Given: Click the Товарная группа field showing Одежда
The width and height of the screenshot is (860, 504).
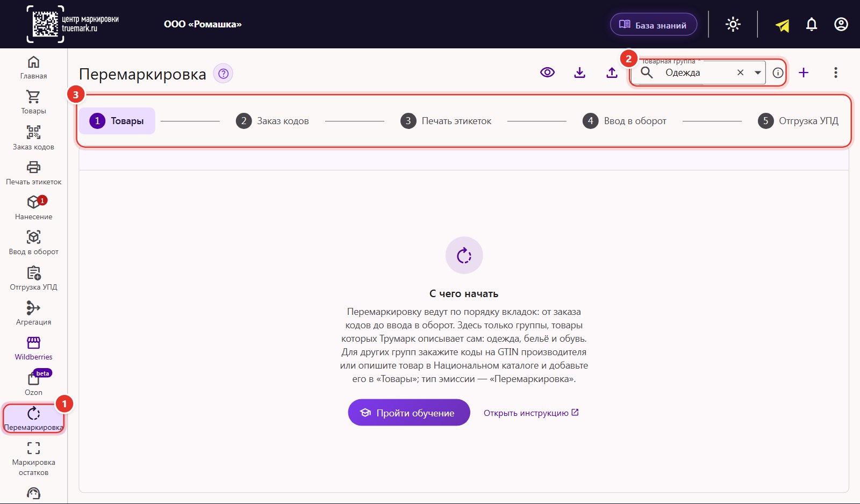Looking at the screenshot, I should (699, 73).
